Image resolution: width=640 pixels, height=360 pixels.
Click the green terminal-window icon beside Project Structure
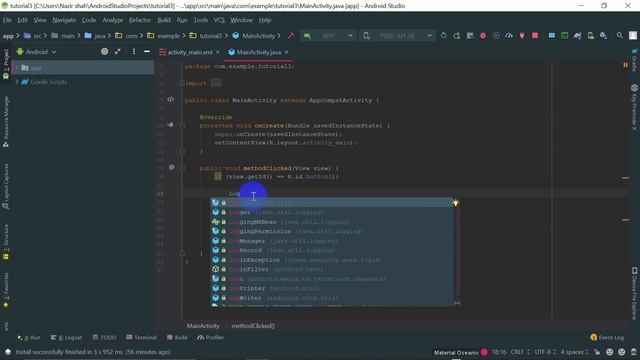[x=564, y=36]
